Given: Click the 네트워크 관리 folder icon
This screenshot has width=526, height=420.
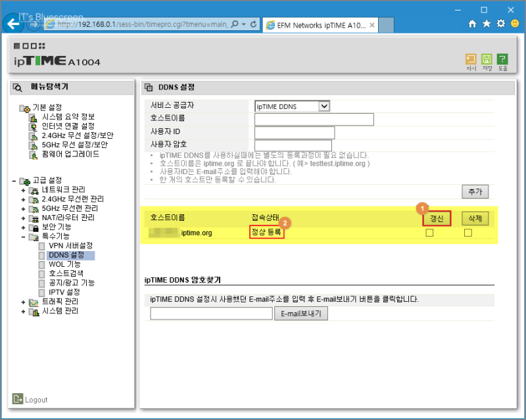Looking at the screenshot, I should (x=34, y=191).
